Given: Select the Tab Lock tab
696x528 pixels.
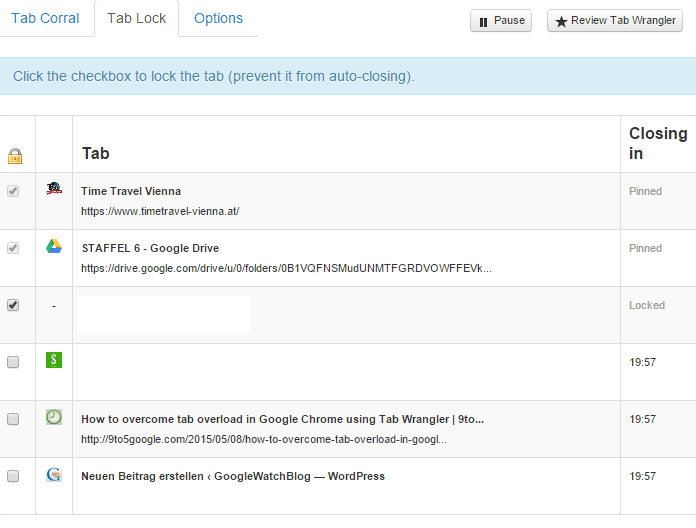Looking at the screenshot, I should coord(136,19).
